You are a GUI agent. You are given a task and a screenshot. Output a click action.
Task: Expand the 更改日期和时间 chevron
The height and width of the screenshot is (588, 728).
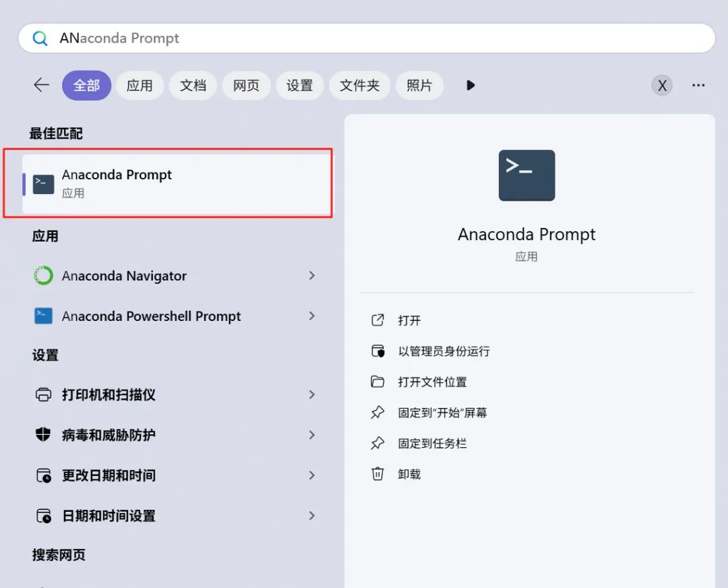tap(311, 475)
